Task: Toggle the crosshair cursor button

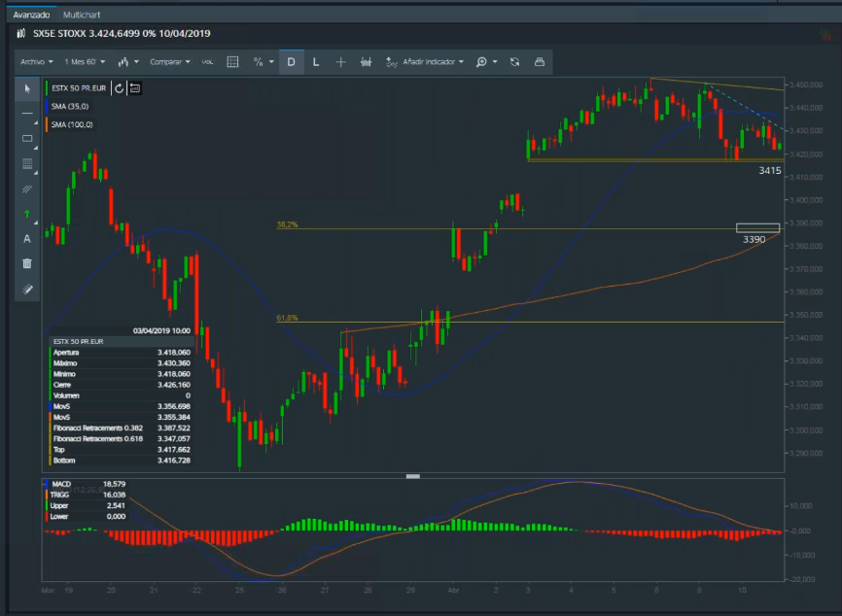Action: 340,62
